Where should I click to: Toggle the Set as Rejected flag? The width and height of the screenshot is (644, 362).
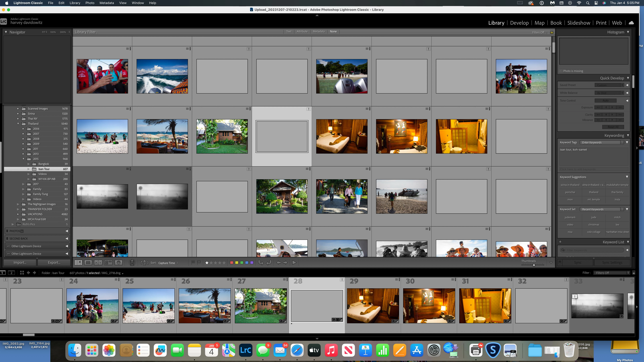pos(199,262)
